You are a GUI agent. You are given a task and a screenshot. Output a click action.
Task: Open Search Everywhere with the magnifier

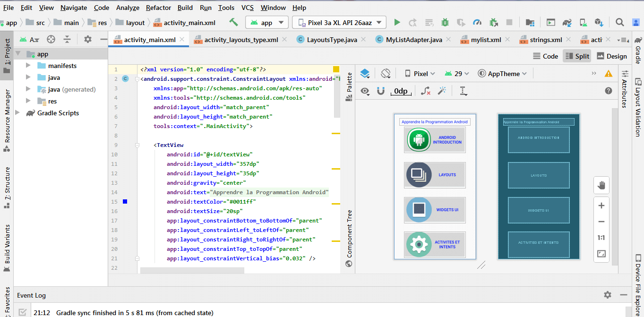click(619, 22)
